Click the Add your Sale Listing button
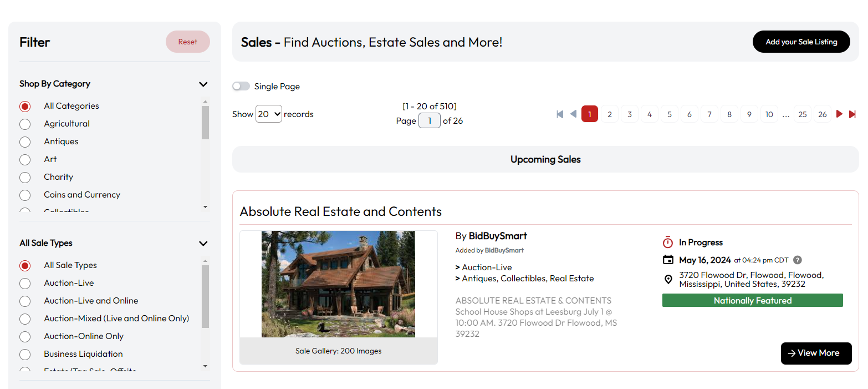Screen dimensions: 868x389 pos(801,42)
